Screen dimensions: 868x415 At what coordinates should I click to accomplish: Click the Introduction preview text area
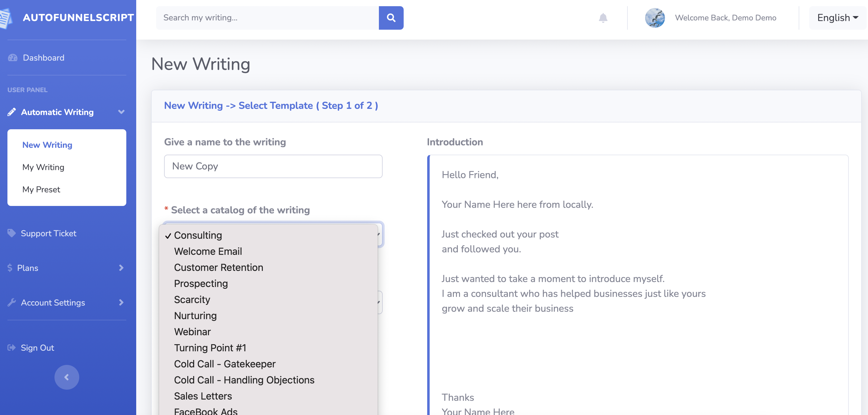point(637,285)
